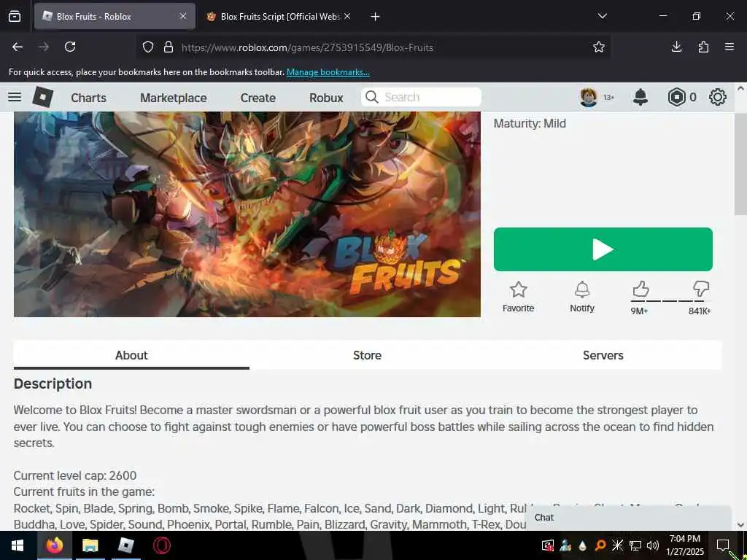747x560 pixels.
Task: Close the Blox Fruits - Roblox tab
Action: (x=183, y=17)
